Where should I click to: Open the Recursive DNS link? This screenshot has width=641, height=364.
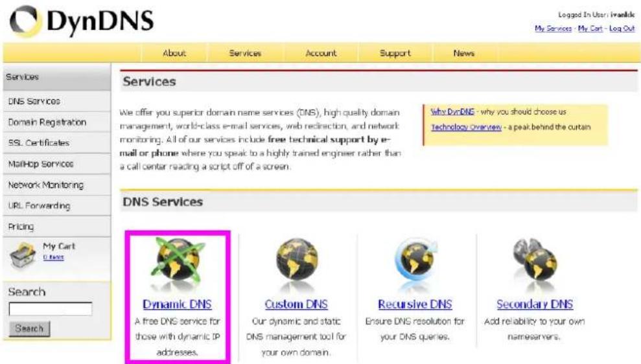click(x=415, y=304)
